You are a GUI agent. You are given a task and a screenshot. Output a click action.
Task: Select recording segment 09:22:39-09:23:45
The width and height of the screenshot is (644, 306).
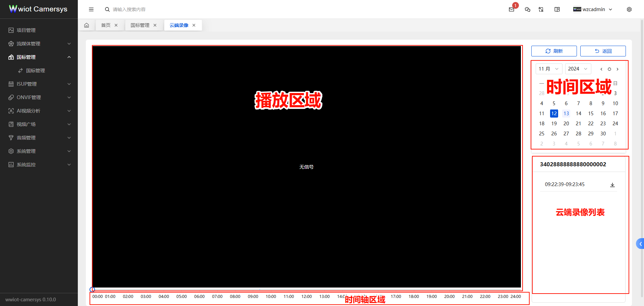565,184
